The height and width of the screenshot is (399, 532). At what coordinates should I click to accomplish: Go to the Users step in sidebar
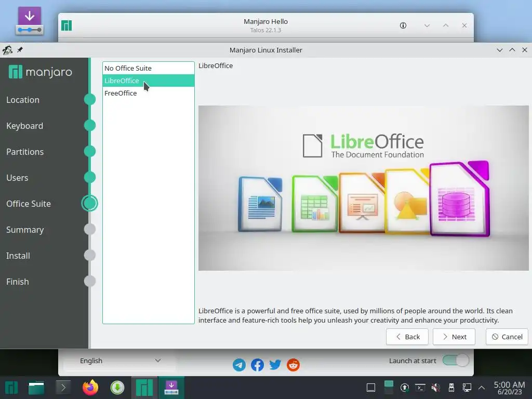(17, 178)
